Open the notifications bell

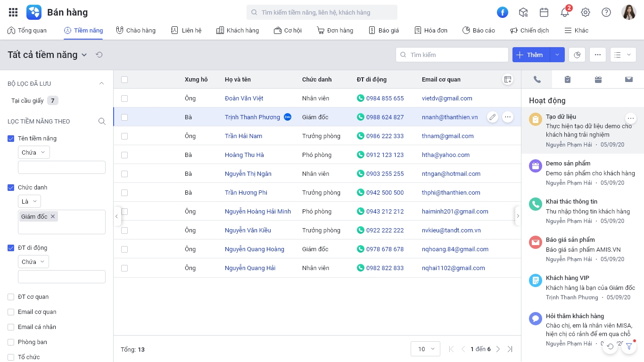click(x=565, y=12)
